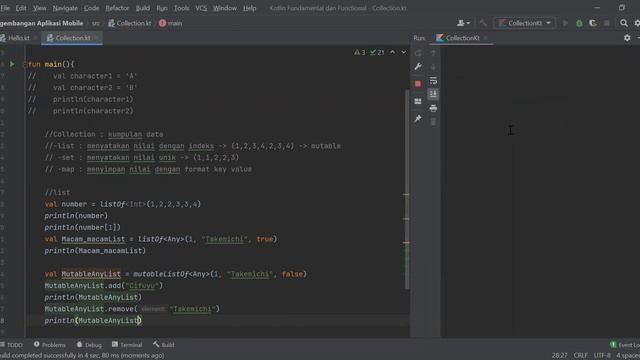Click the 28:27 line position indicator
The height and width of the screenshot is (360, 640).
coord(559,356)
